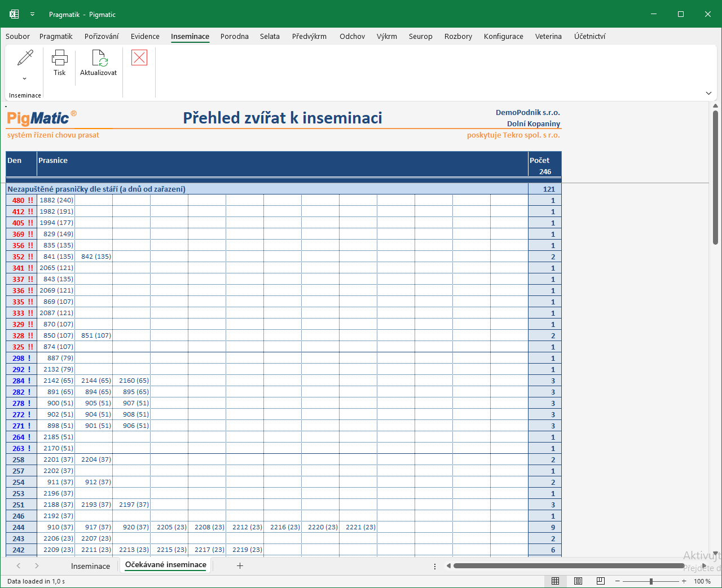Click the vertical scrollbar thumb

pos(715,178)
